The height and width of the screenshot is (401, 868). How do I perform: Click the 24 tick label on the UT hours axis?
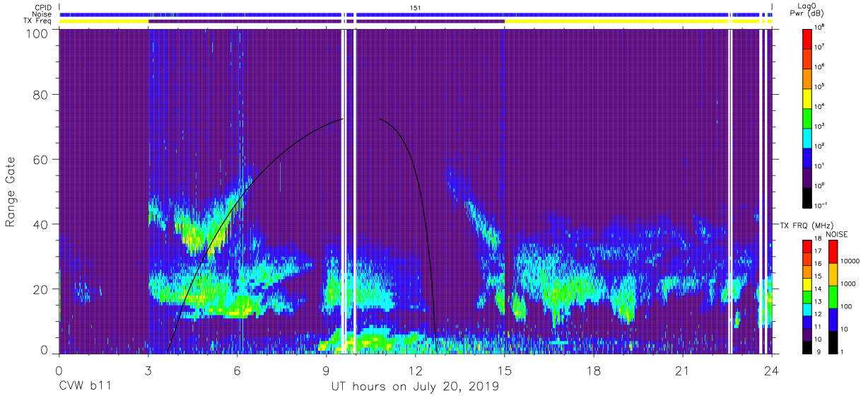click(x=772, y=371)
